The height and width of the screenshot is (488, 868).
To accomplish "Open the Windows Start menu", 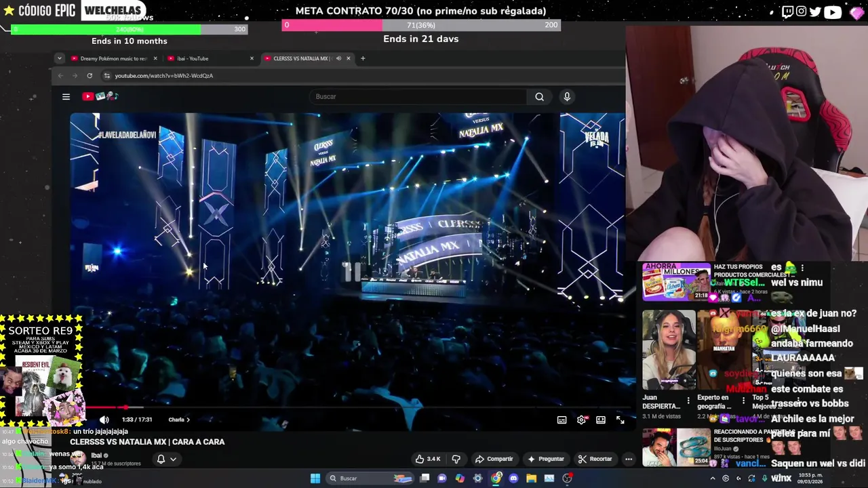I will pos(315,479).
